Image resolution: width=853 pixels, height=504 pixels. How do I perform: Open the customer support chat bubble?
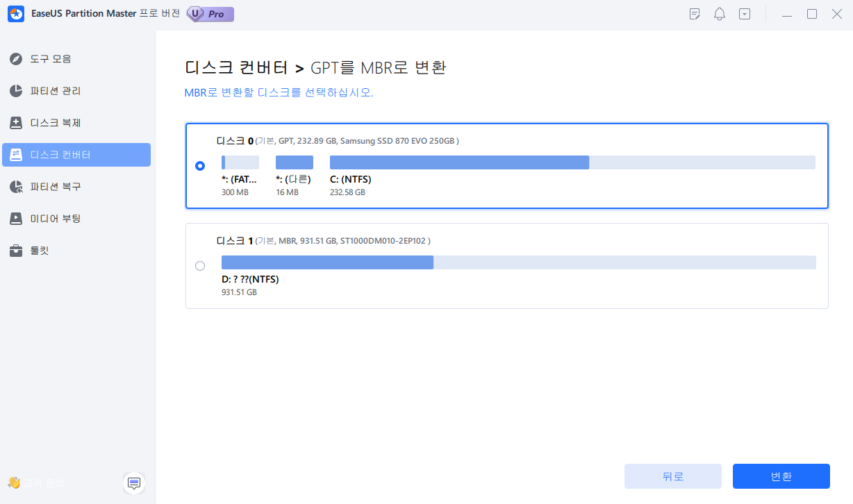[x=133, y=483]
